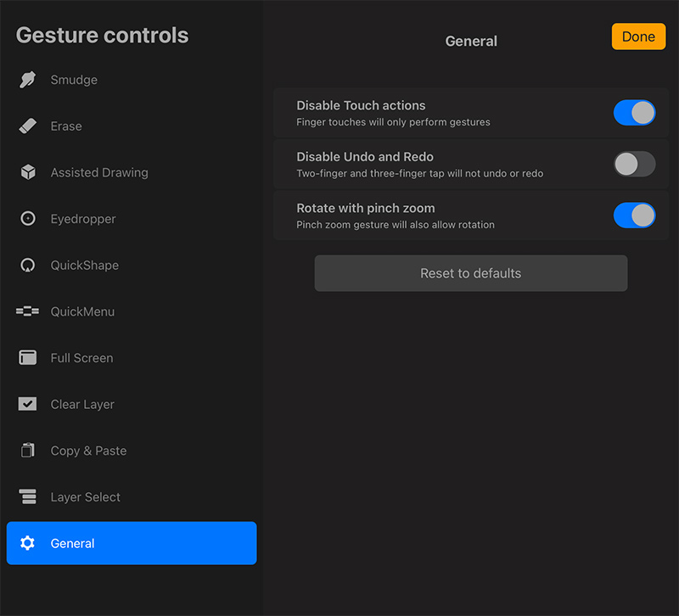
Task: Click the Copy & Paste clipboard icon
Action: tap(28, 451)
